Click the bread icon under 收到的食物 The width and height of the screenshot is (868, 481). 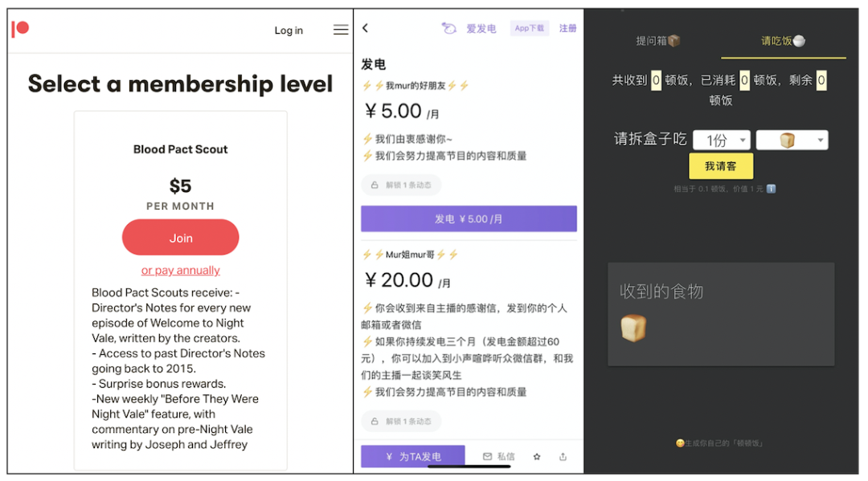point(633,328)
